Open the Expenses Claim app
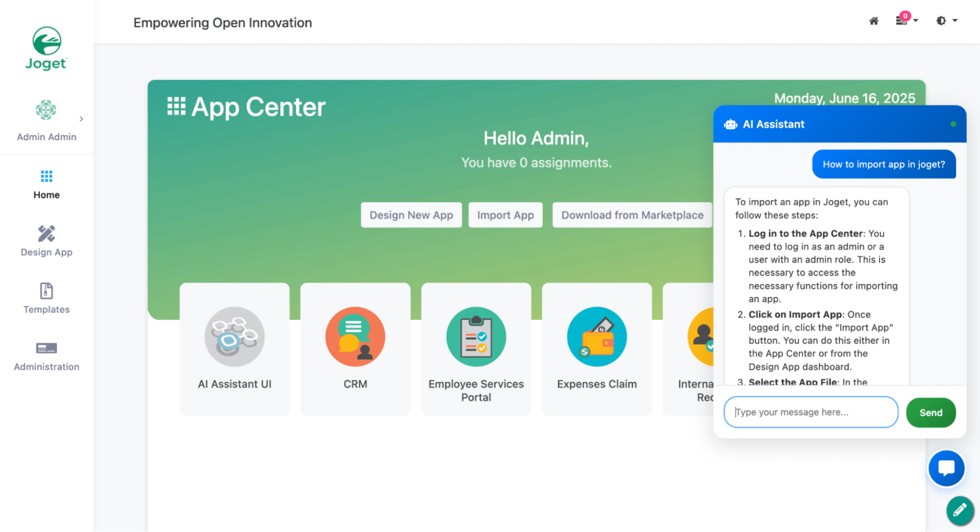This screenshot has width=980, height=532. [x=596, y=337]
